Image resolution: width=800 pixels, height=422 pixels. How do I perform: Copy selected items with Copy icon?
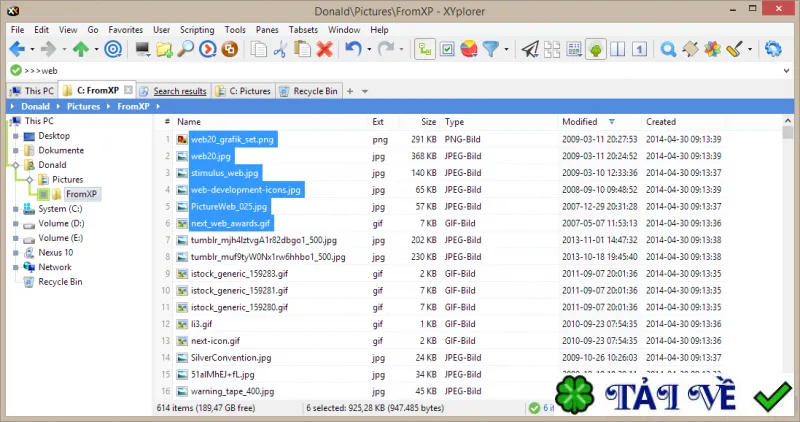click(x=259, y=49)
